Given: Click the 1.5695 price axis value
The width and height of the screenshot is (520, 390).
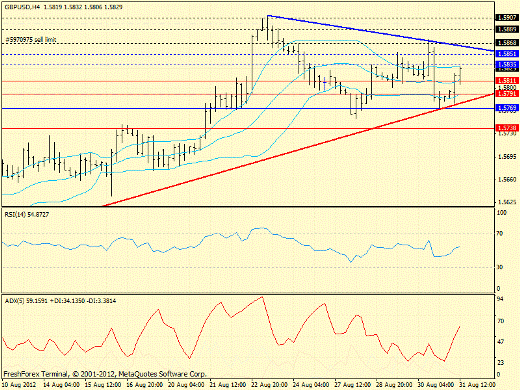Looking at the screenshot, I should click(x=507, y=157).
